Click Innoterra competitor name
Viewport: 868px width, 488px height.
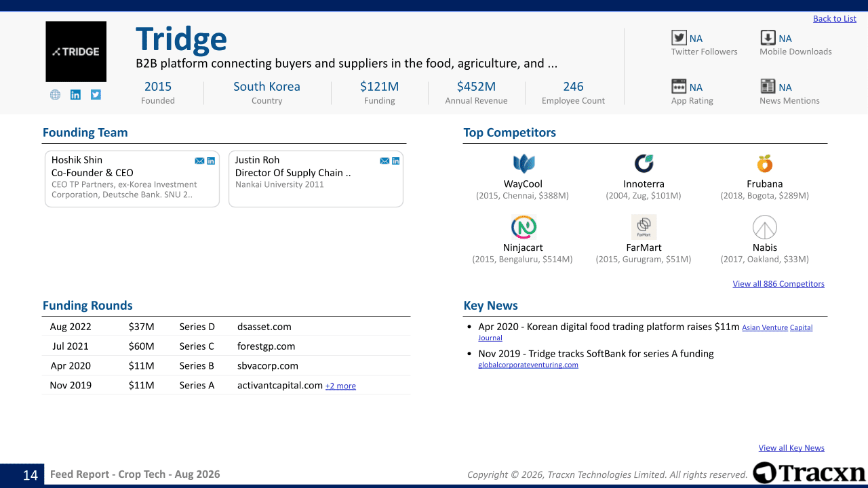644,184
